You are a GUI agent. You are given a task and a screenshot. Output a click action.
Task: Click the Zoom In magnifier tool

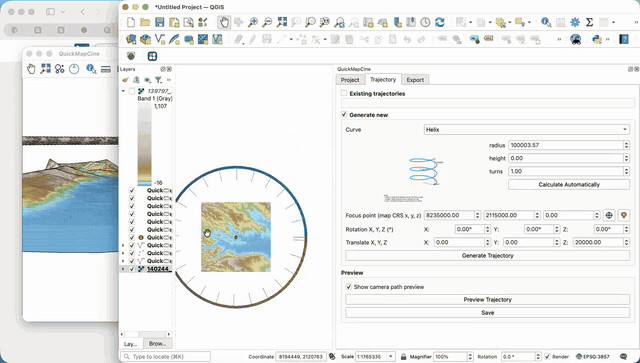(253, 22)
